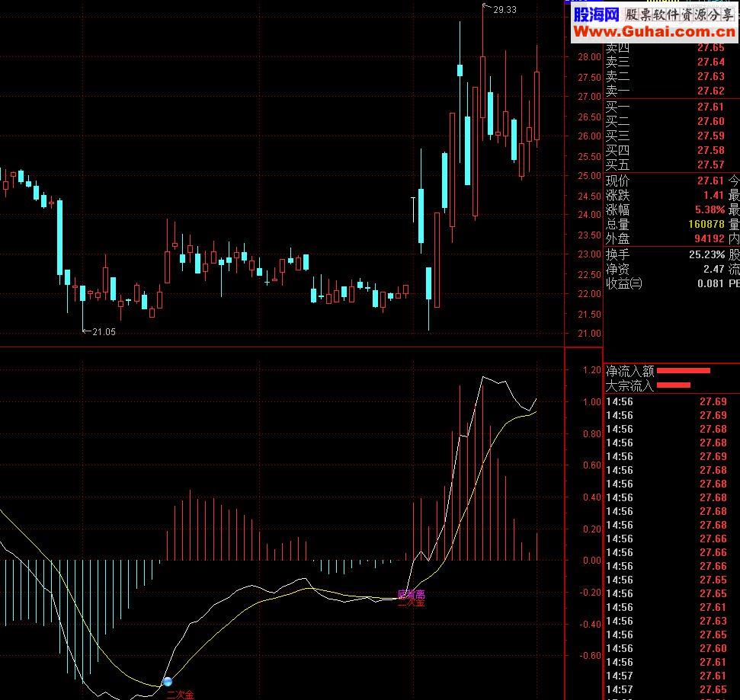The height and width of the screenshot is (700, 740).
Task: Select the 买二 bid row
Action: [x=672, y=121]
